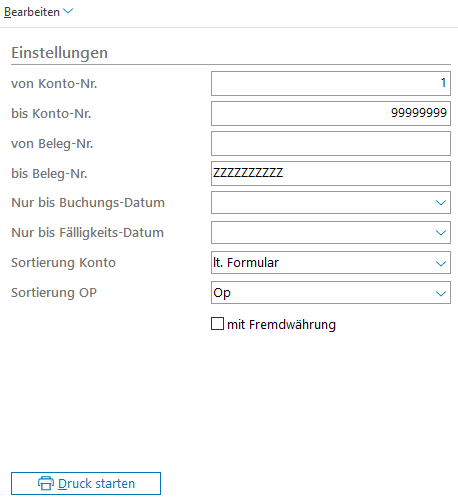
Task: Open the Bearbeiten menu
Action: pyautogui.click(x=32, y=12)
